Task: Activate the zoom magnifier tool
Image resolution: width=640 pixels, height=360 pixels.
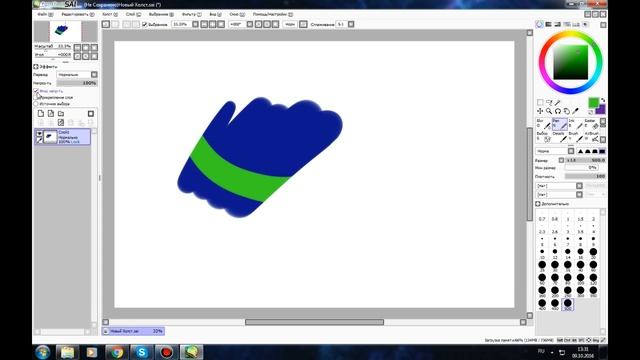Action: 549,111
